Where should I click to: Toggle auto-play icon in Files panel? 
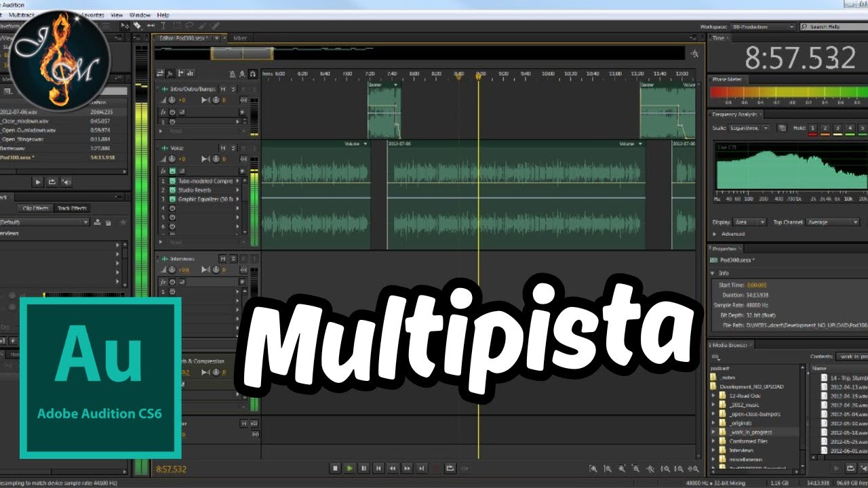(x=66, y=182)
